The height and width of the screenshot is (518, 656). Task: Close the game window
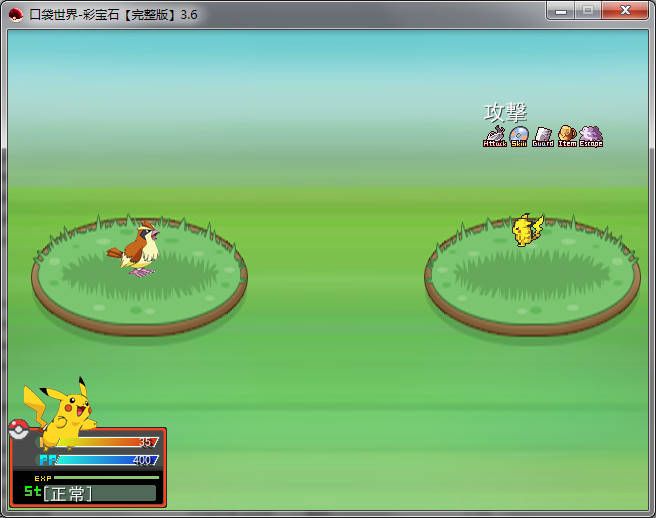(x=625, y=10)
